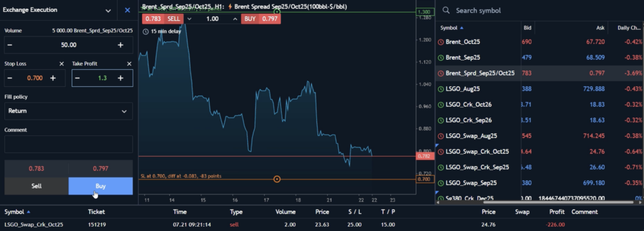Click the 0.700 stop loss price label
The image size is (644, 231).
(424, 179)
